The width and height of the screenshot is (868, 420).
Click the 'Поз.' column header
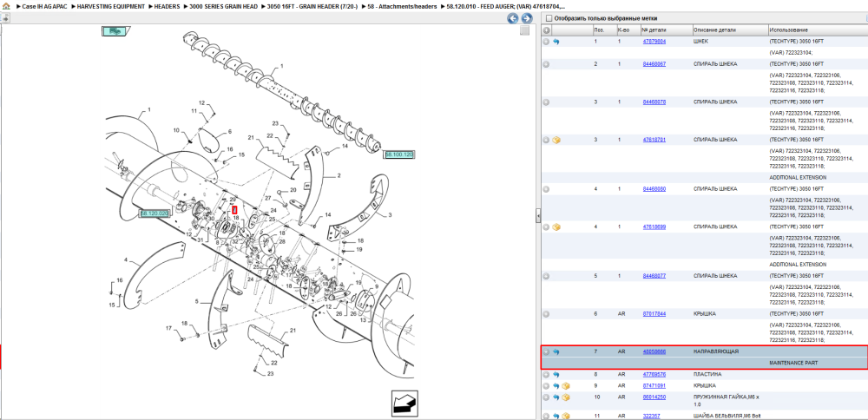604,30
